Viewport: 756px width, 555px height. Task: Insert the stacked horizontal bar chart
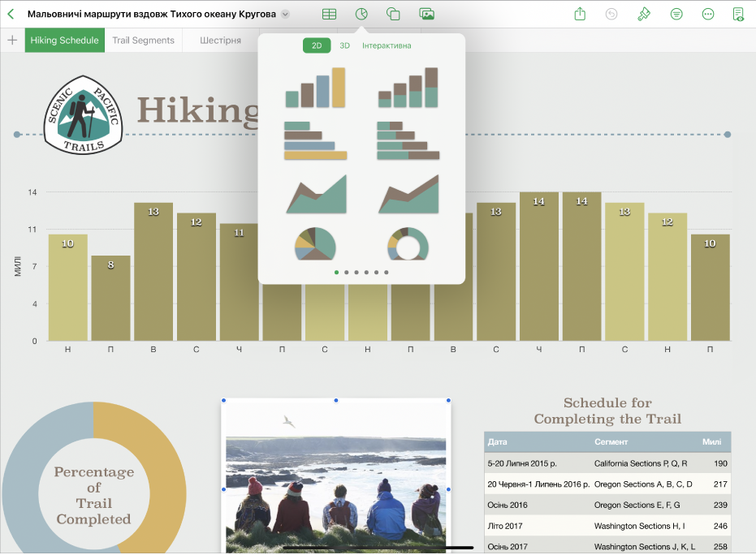tap(408, 140)
